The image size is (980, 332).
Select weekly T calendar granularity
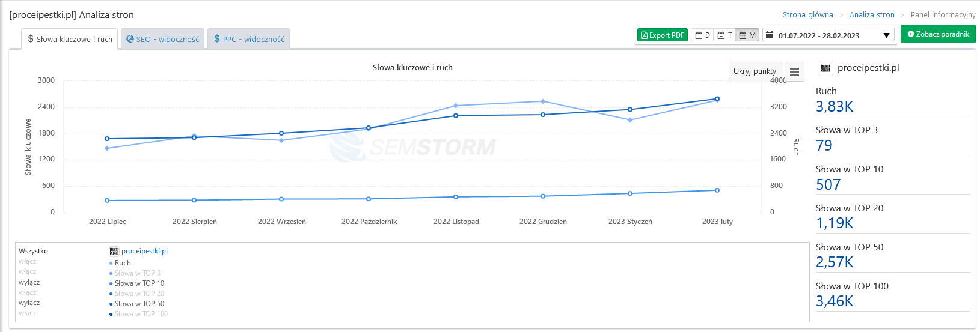pyautogui.click(x=724, y=35)
